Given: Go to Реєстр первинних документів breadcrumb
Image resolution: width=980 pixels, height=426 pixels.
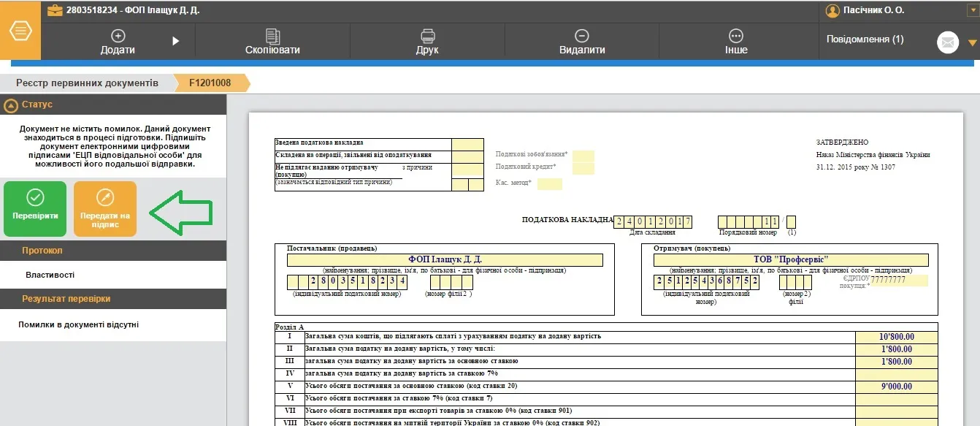Looking at the screenshot, I should tap(87, 83).
